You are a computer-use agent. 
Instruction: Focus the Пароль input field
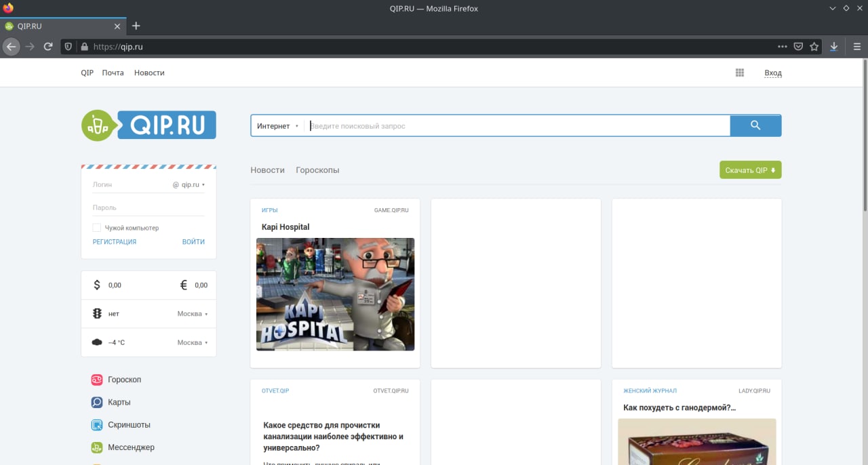click(x=149, y=207)
